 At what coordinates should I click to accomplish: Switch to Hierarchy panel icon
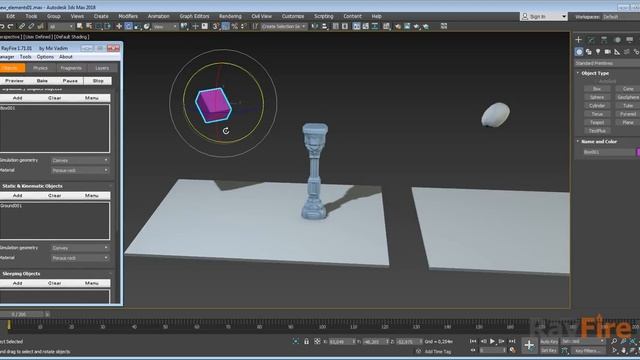tap(604, 40)
